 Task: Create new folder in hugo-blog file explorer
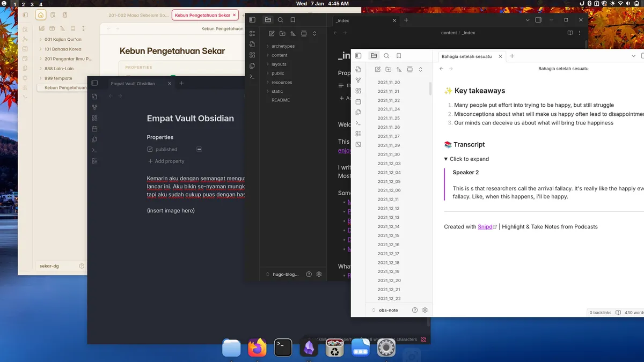click(x=282, y=33)
